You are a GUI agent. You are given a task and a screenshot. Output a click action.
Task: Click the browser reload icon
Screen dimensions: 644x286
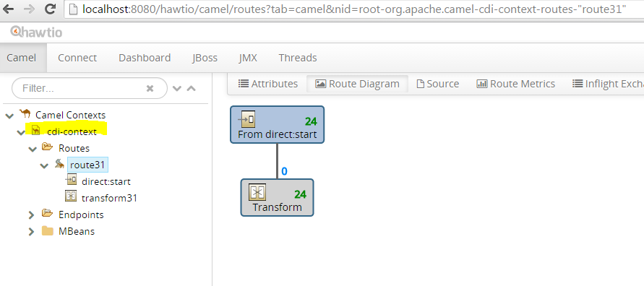pyautogui.click(x=50, y=9)
